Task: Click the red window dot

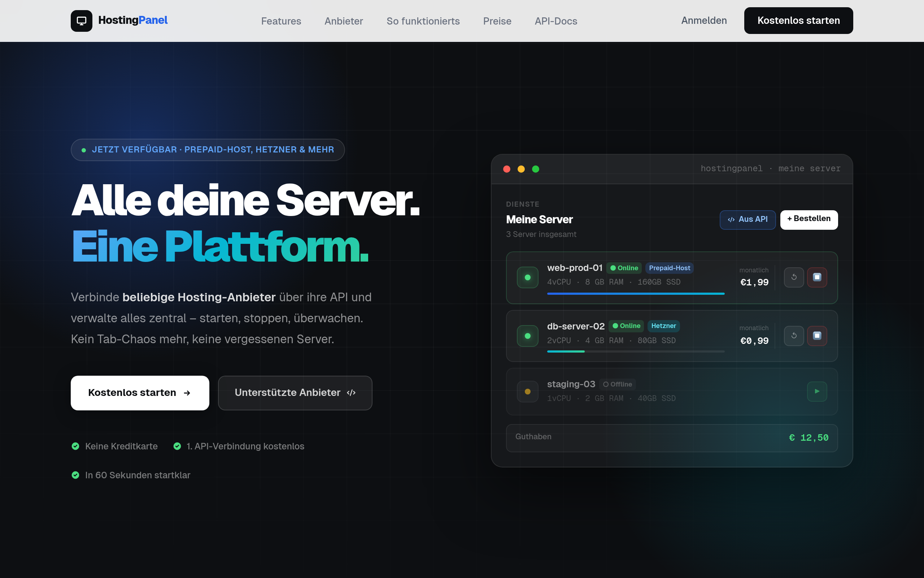Action: [x=507, y=169]
